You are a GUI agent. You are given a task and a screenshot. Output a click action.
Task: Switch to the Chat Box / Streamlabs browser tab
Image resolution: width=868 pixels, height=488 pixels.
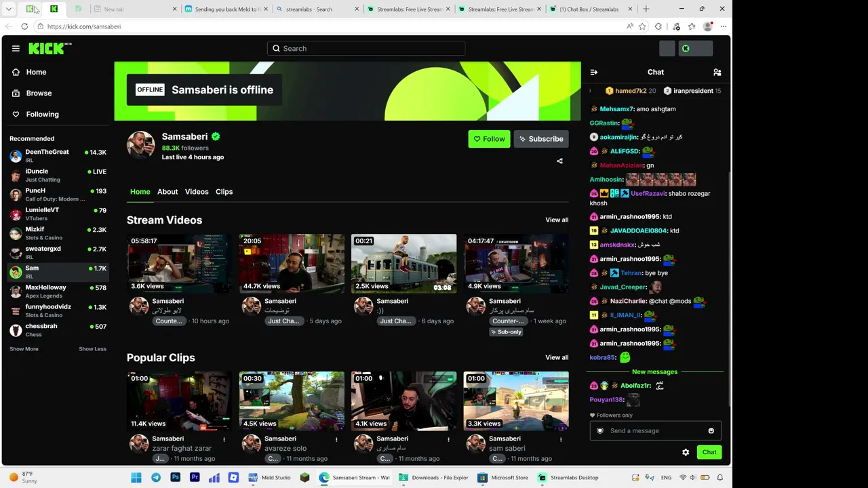point(589,9)
